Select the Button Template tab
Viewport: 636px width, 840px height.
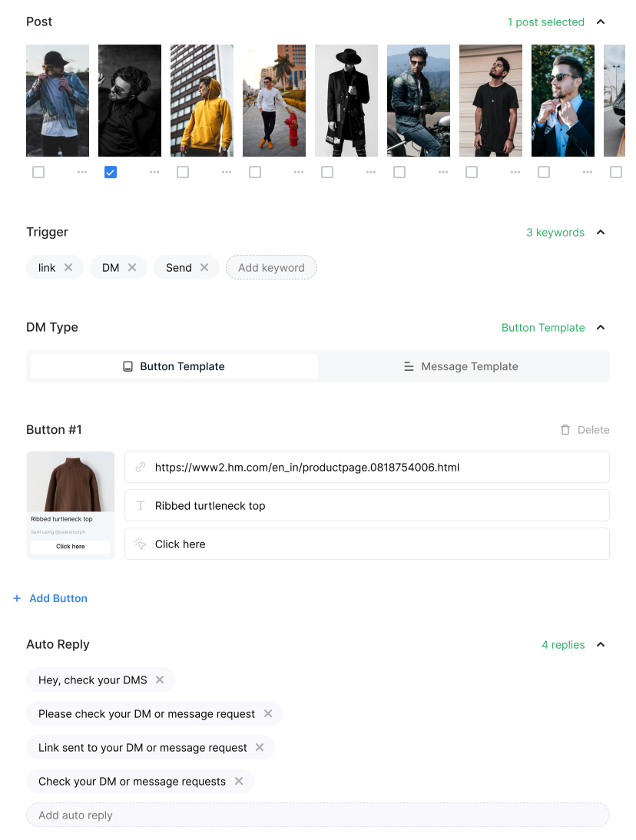[x=173, y=366]
